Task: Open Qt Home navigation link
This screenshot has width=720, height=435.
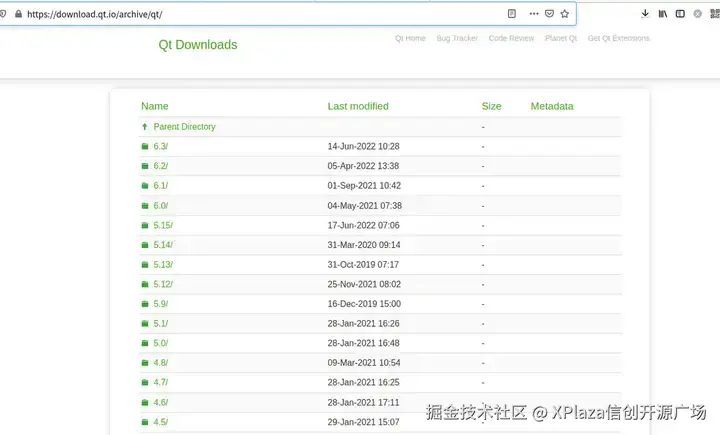Action: click(410, 38)
